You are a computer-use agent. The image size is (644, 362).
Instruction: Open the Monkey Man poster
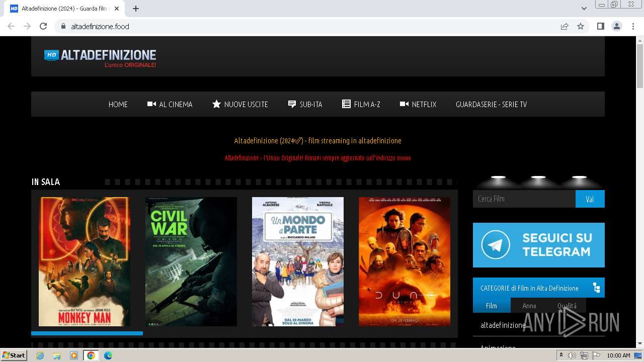coord(85,261)
